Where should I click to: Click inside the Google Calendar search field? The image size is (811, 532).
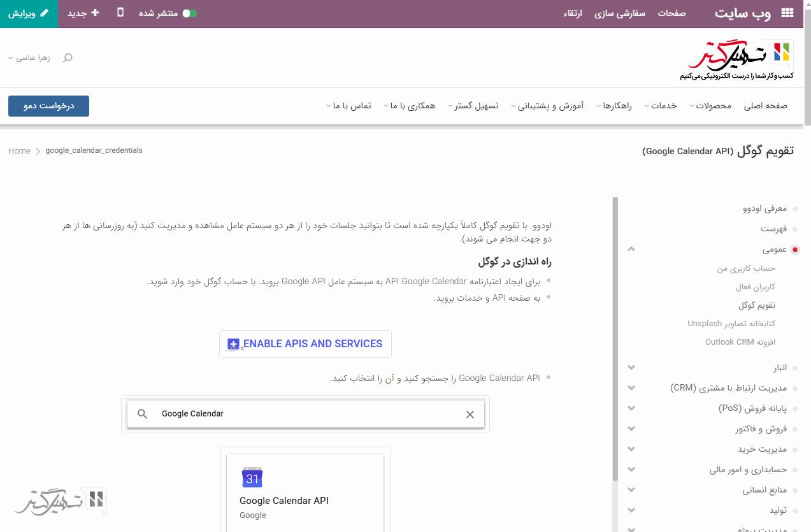306,414
